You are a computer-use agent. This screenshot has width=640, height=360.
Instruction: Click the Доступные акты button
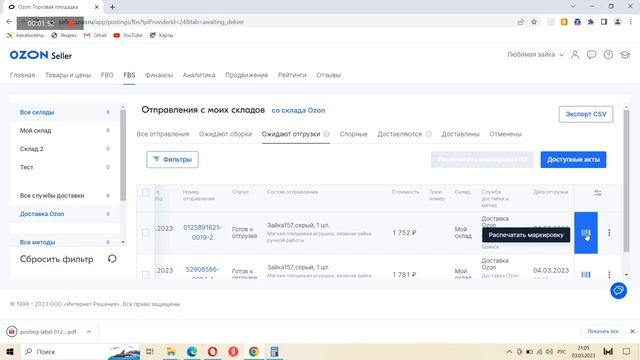573,159
